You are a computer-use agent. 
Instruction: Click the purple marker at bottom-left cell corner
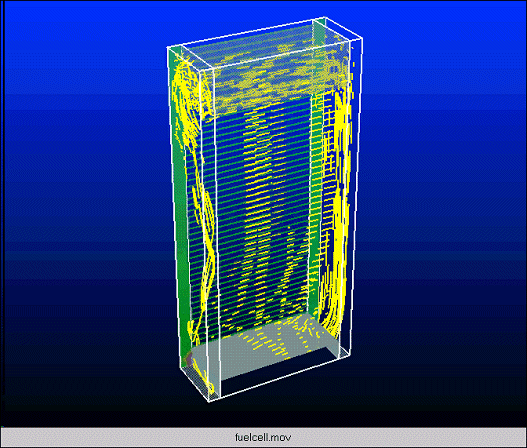coord(190,360)
